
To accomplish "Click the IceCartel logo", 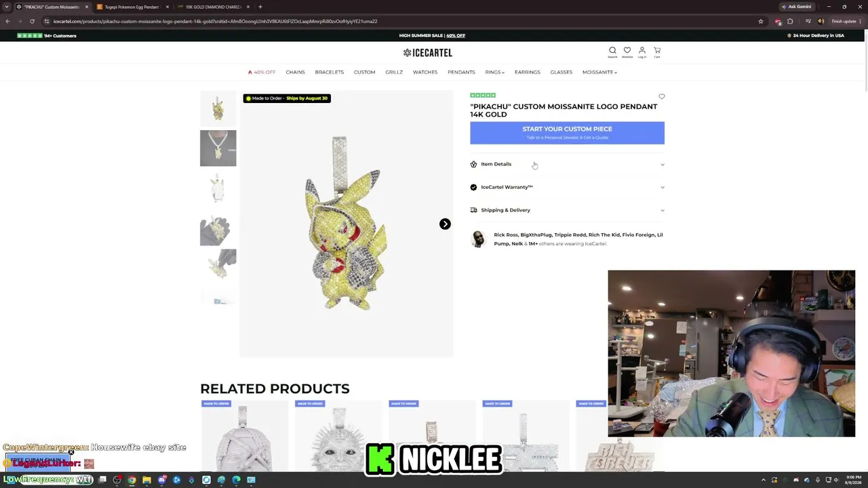I will [x=428, y=52].
